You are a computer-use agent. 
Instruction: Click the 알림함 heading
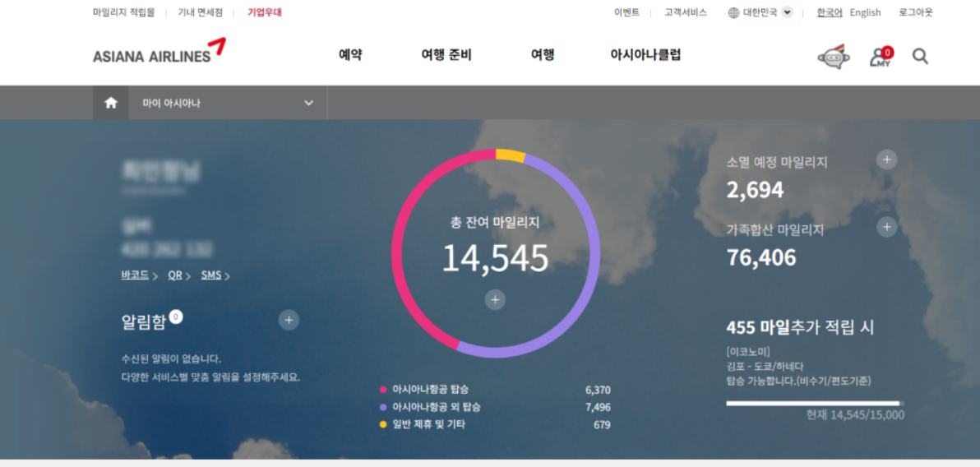pyautogui.click(x=144, y=321)
